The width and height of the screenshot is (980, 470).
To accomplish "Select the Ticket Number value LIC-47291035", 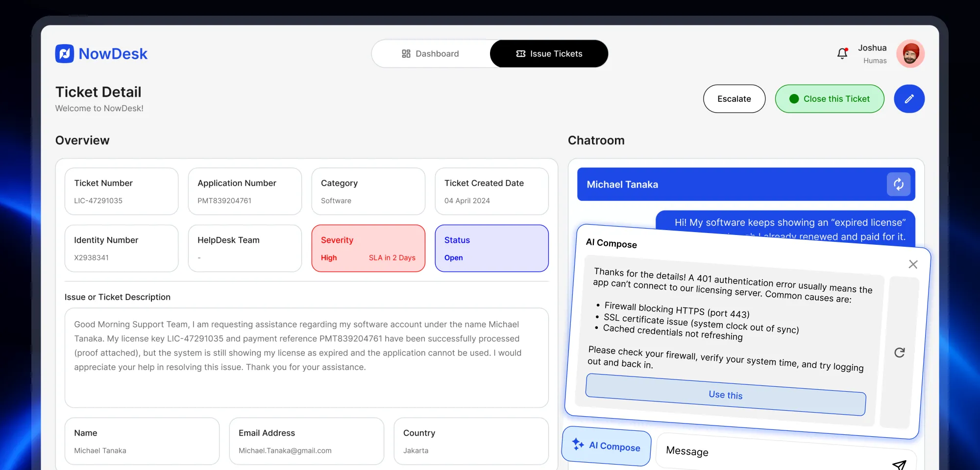I will pos(98,201).
